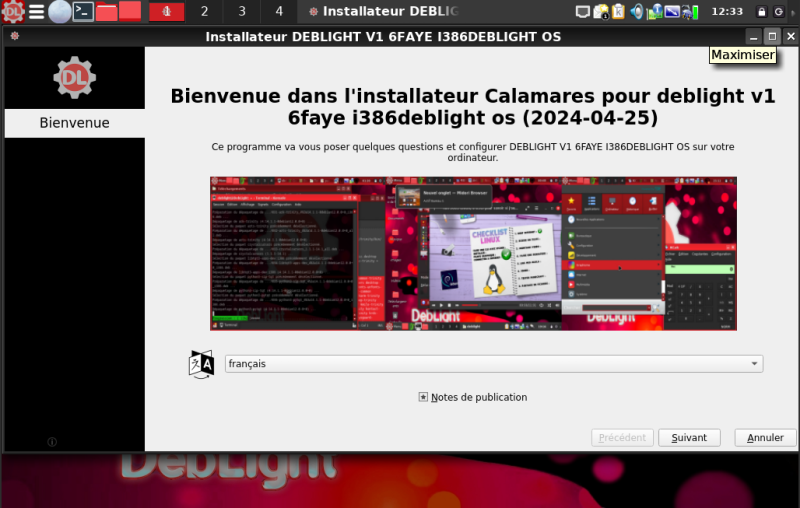Click the 12:33 clock

[727, 11]
